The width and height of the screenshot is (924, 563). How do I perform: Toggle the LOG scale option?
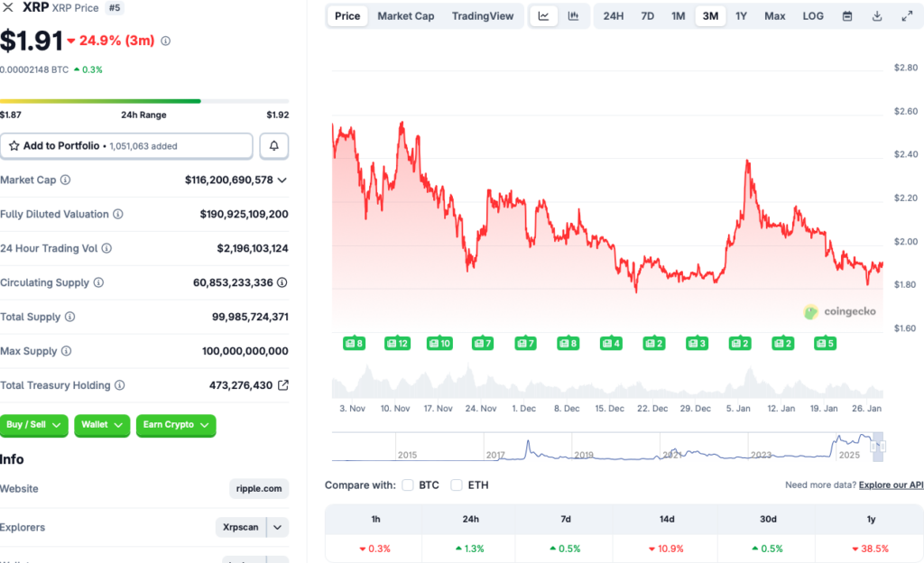[x=813, y=16]
